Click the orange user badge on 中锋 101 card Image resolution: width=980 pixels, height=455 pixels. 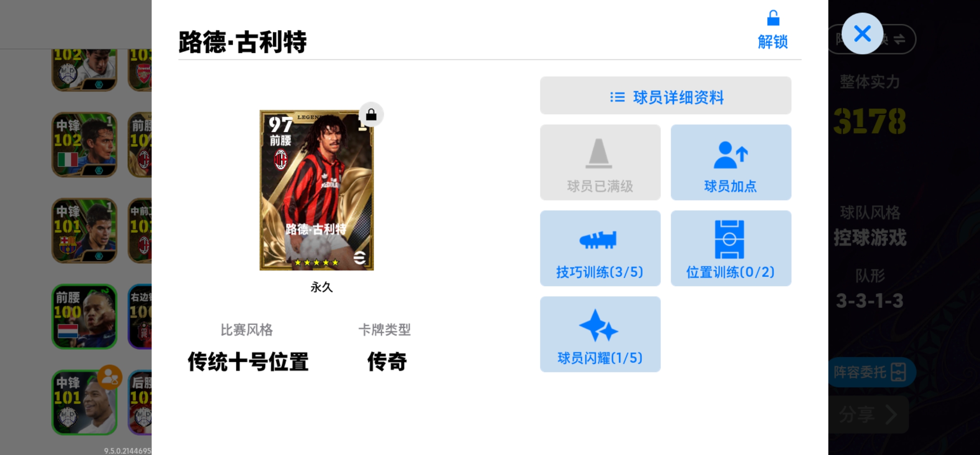[110, 377]
